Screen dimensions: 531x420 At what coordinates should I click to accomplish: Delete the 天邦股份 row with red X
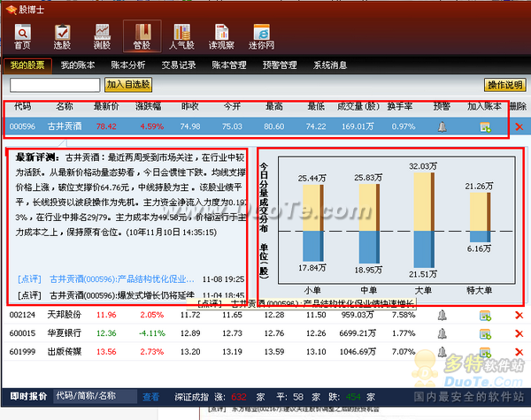coord(519,316)
